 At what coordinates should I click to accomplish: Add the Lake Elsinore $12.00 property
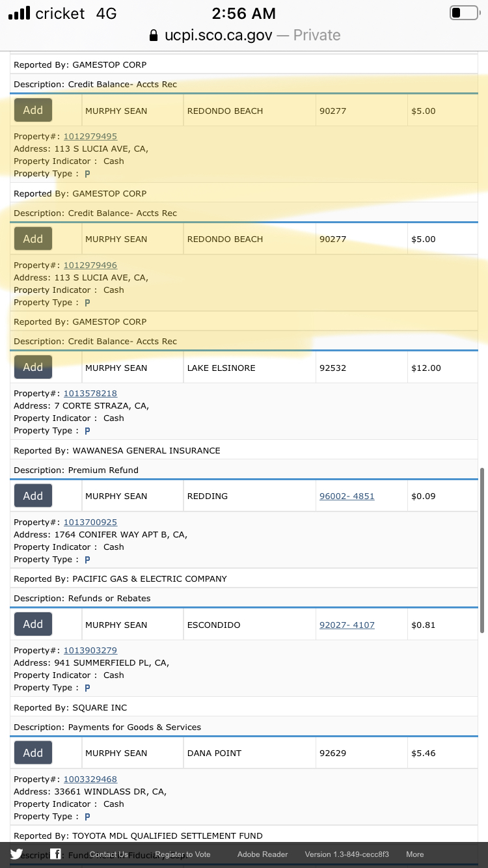point(33,367)
